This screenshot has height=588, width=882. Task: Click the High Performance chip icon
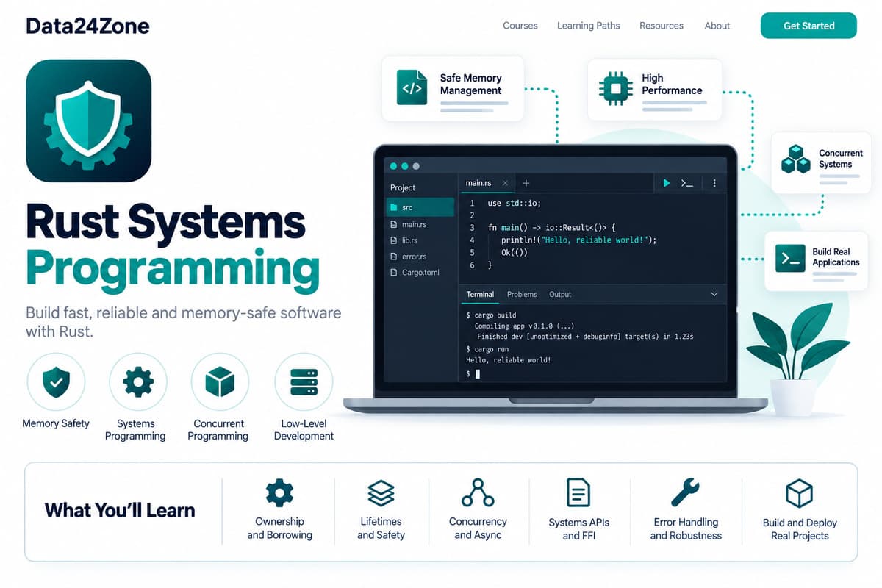615,88
